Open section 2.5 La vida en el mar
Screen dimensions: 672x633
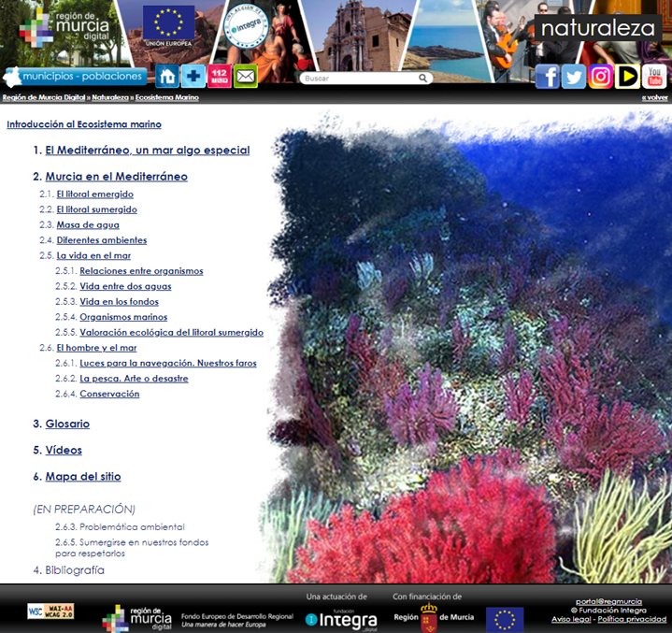(x=93, y=255)
